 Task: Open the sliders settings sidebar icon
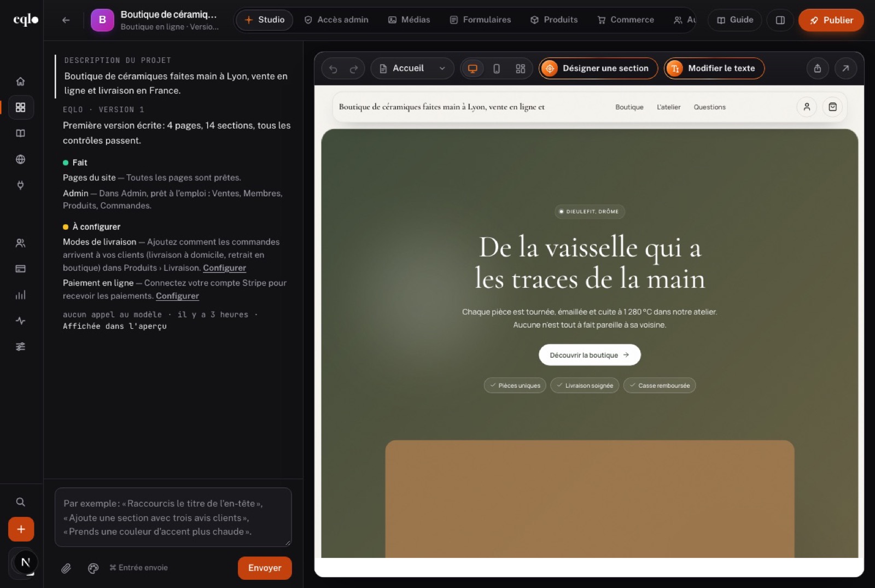click(x=20, y=346)
